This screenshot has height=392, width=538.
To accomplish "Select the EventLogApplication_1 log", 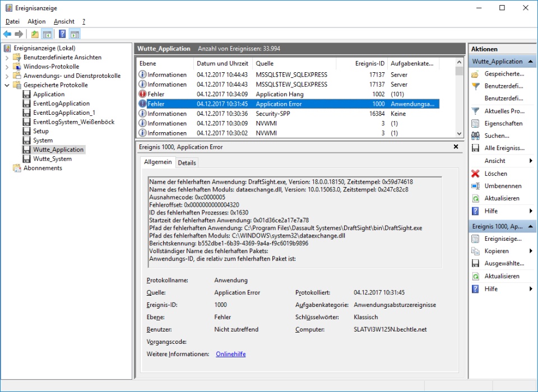I will [x=64, y=113].
